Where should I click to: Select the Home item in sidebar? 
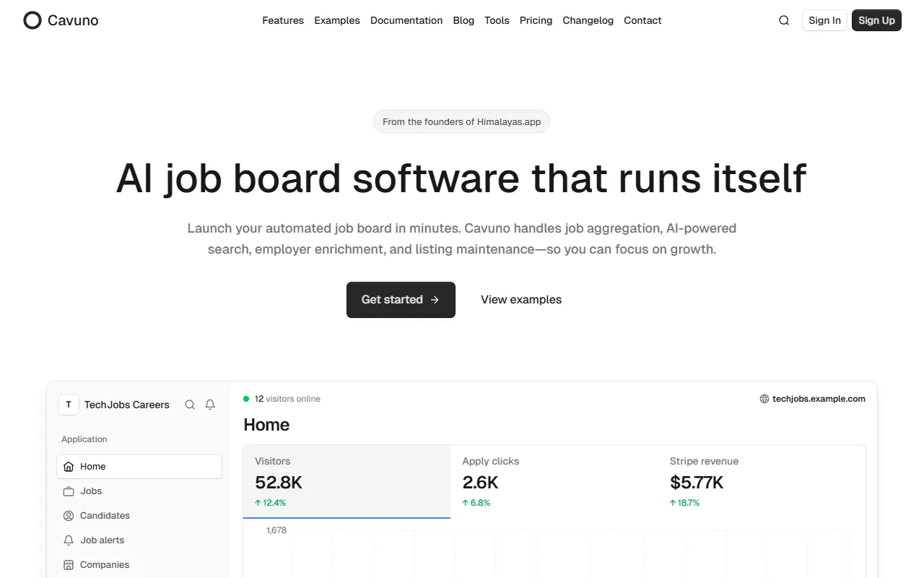click(139, 467)
